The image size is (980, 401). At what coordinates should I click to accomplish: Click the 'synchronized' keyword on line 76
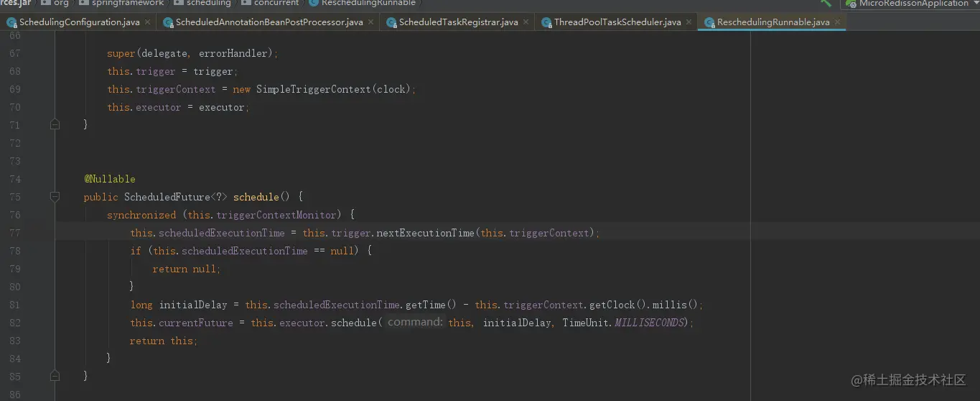pos(141,215)
